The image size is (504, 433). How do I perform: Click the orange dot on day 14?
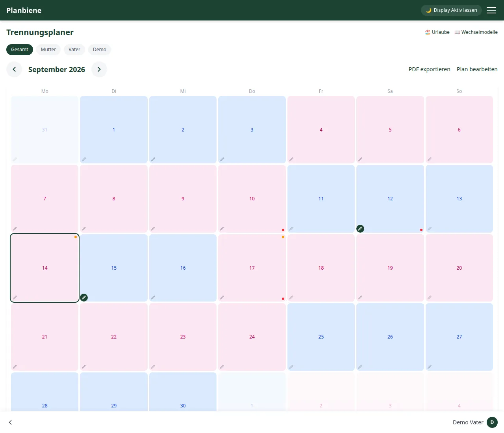76,237
